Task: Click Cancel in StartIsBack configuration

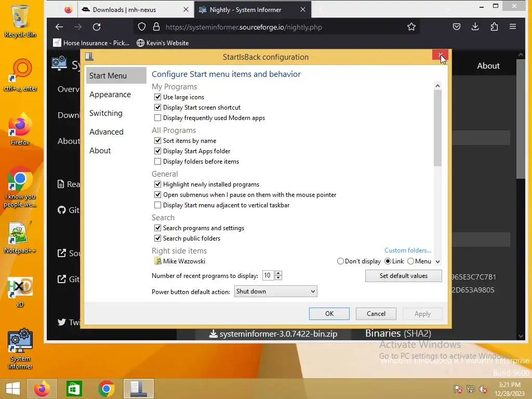Action: (376, 314)
